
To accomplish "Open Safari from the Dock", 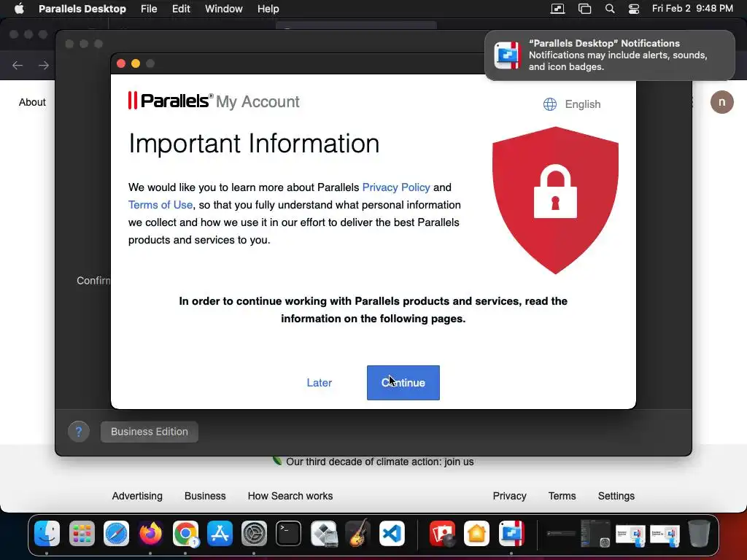I will tap(116, 533).
